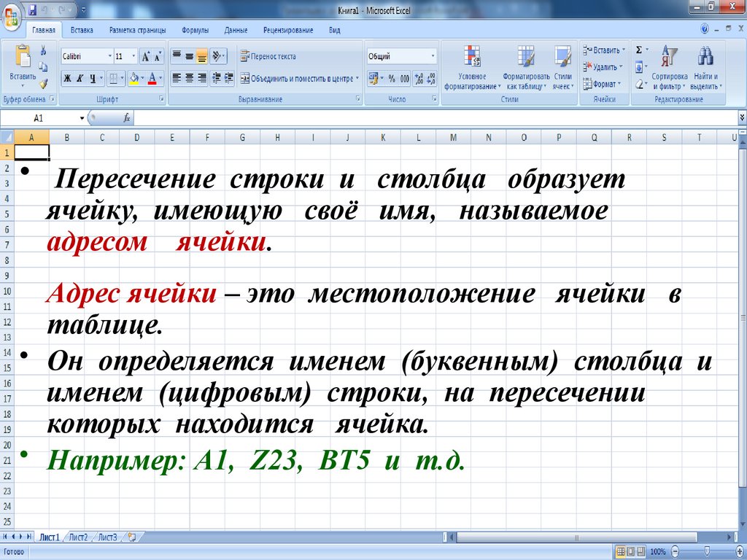Switch to the Данные tab

click(236, 30)
